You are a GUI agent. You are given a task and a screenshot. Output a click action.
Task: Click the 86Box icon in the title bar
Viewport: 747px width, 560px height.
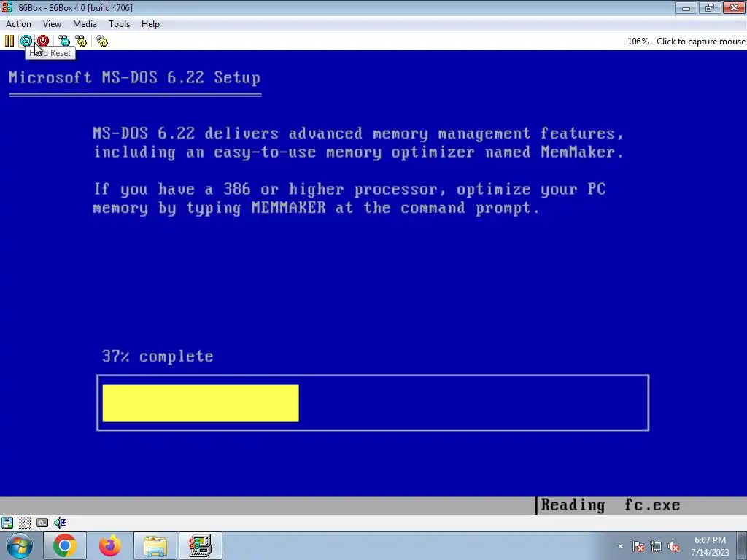7,7
